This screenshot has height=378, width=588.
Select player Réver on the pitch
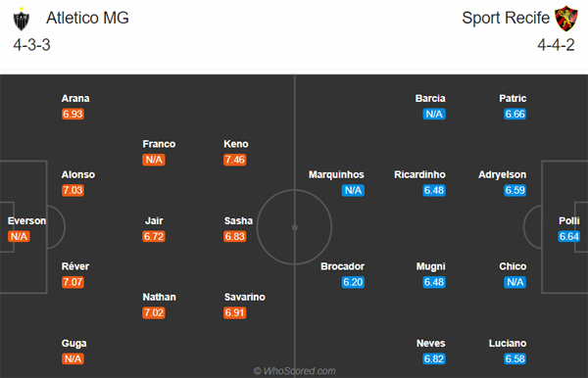tap(75, 266)
